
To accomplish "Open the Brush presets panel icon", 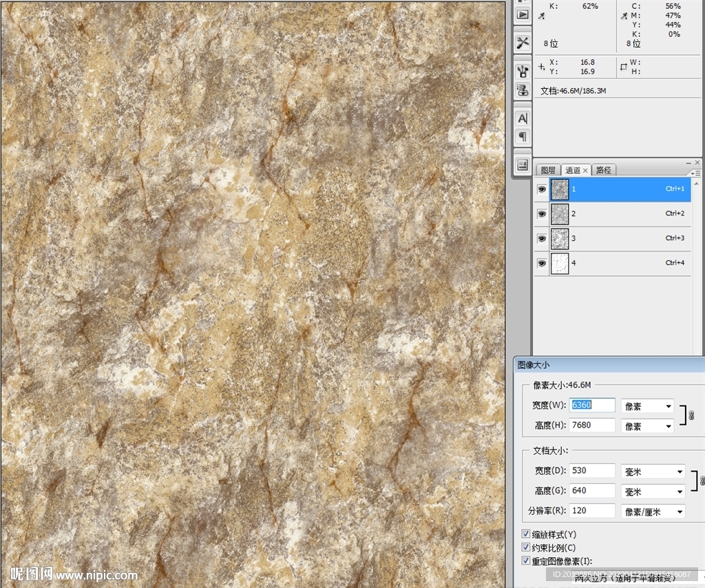I will point(523,70).
